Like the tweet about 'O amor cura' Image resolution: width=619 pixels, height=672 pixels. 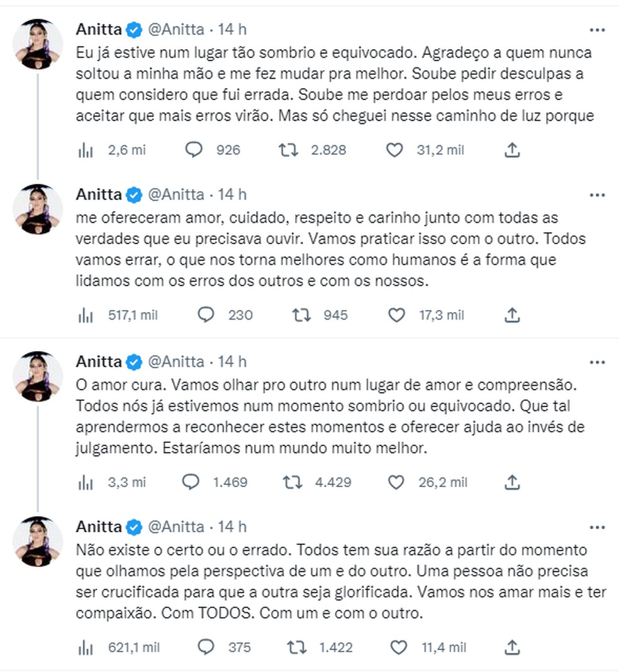coord(396,482)
